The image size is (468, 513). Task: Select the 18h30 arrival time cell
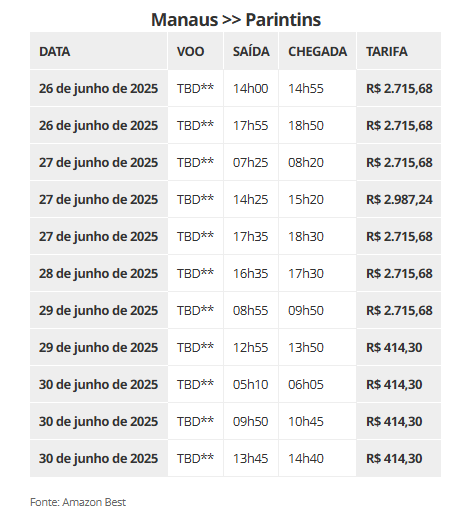[x=317, y=236]
